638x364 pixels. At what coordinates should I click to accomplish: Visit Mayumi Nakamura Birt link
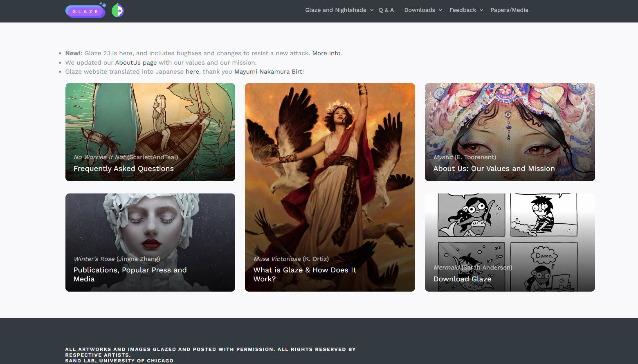pyautogui.click(x=268, y=72)
